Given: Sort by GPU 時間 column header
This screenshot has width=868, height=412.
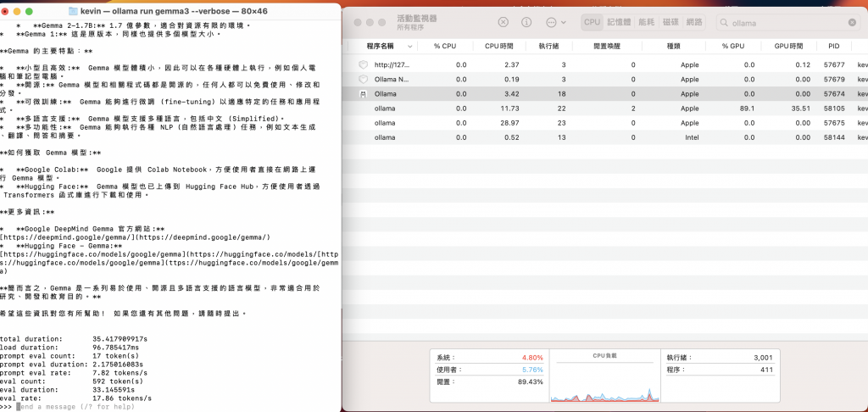Looking at the screenshot, I should 789,46.
